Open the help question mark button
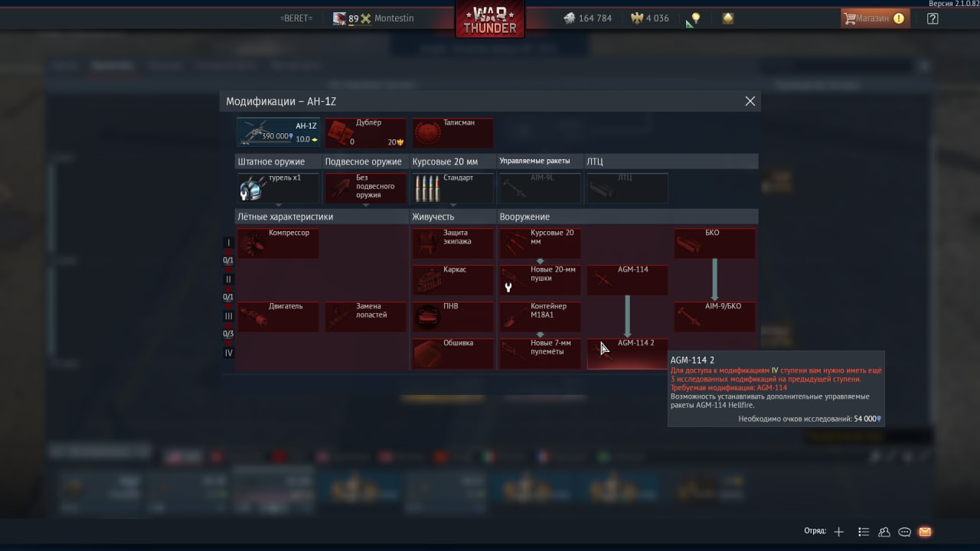 click(933, 18)
